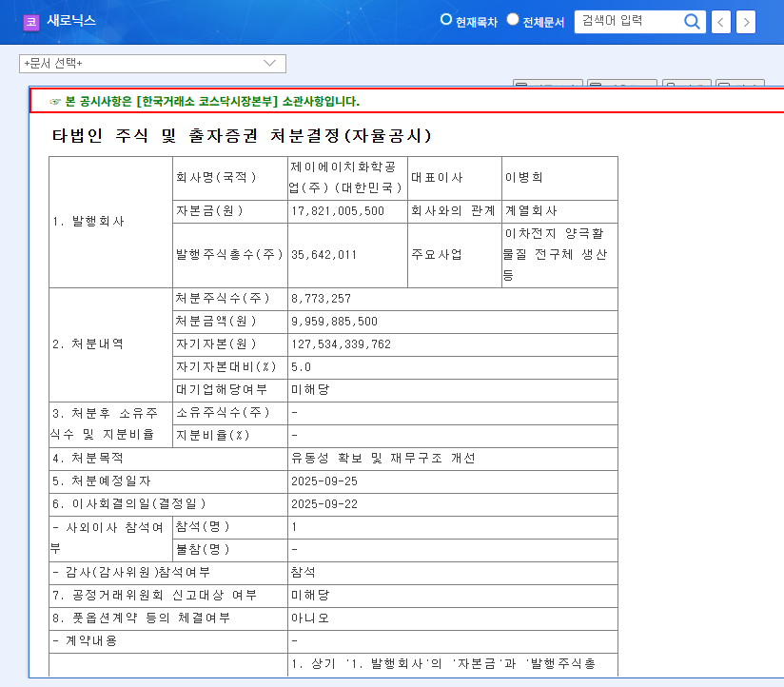Click the 감사(감사위원)참석여부 label
This screenshot has width=784, height=687.
[131, 573]
